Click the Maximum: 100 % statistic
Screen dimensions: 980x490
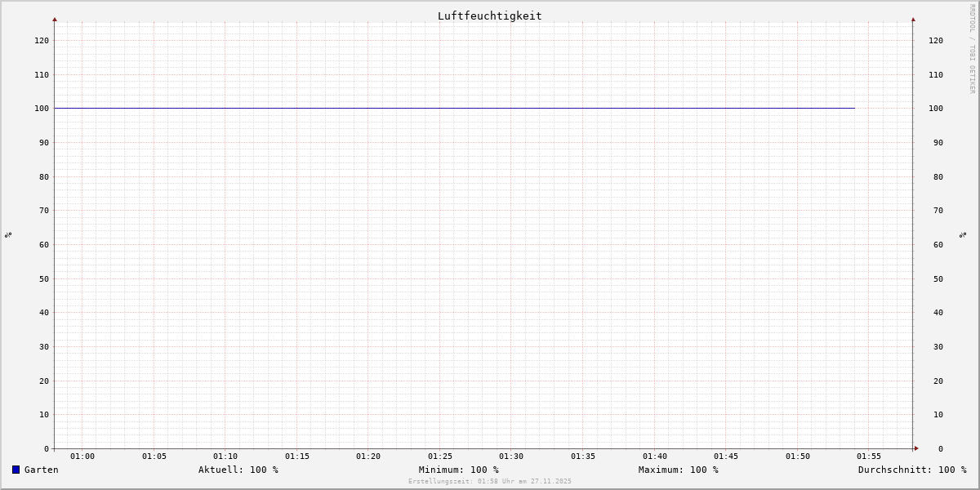678,470
